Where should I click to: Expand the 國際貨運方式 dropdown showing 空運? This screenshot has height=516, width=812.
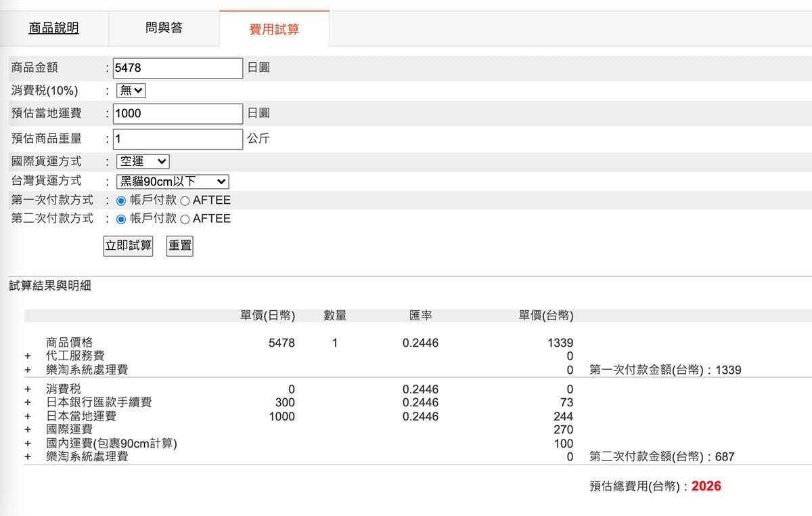pos(143,162)
